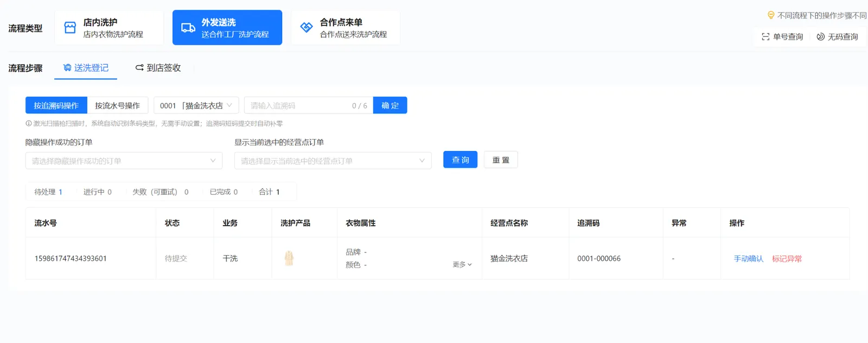Click the lightbulb tip icon at top right
Image resolution: width=868 pixels, height=343 pixels.
point(771,15)
